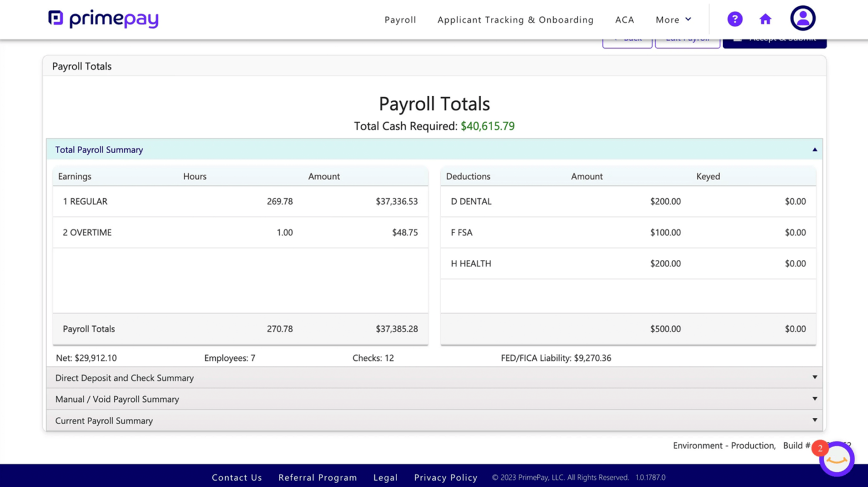Open the ACA menu
The width and height of the screenshot is (868, 487).
click(x=625, y=20)
